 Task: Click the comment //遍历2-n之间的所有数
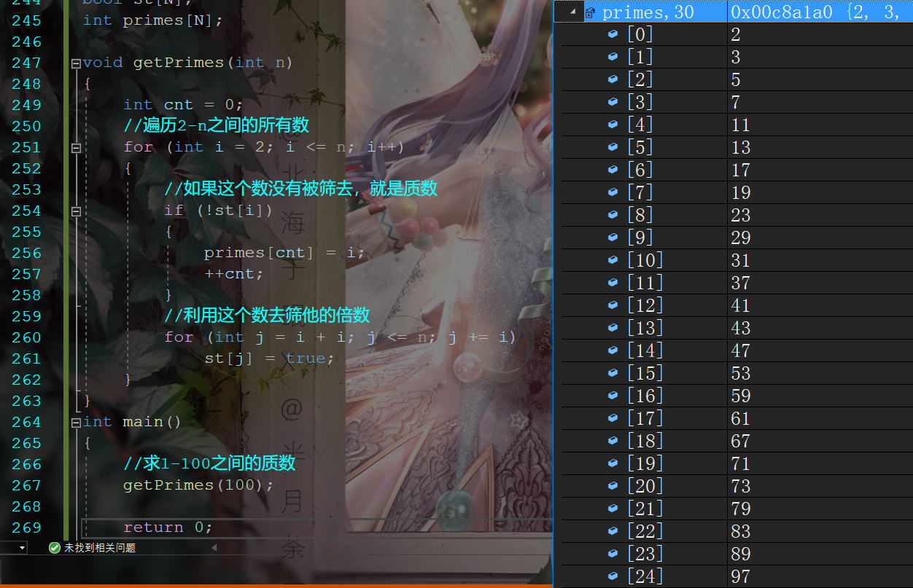217,125
